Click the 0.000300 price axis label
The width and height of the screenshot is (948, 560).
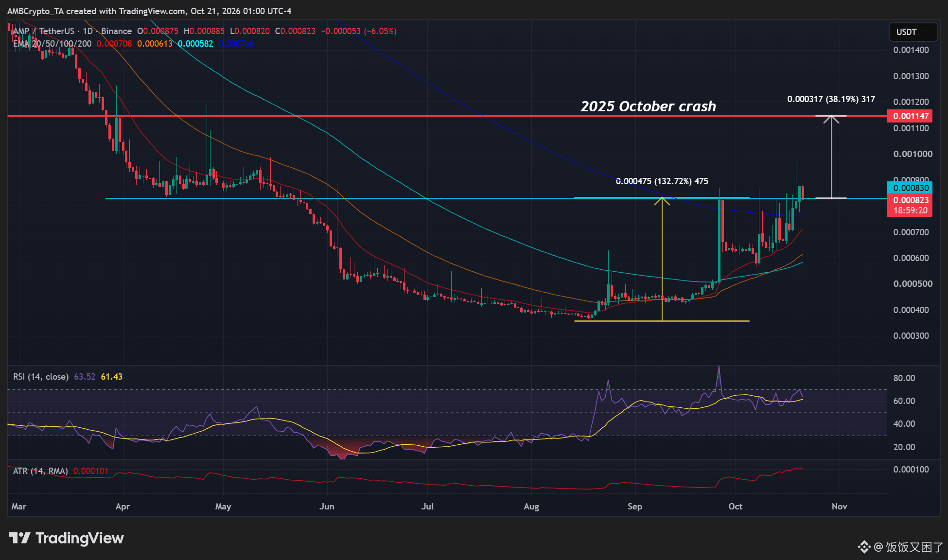pyautogui.click(x=911, y=336)
